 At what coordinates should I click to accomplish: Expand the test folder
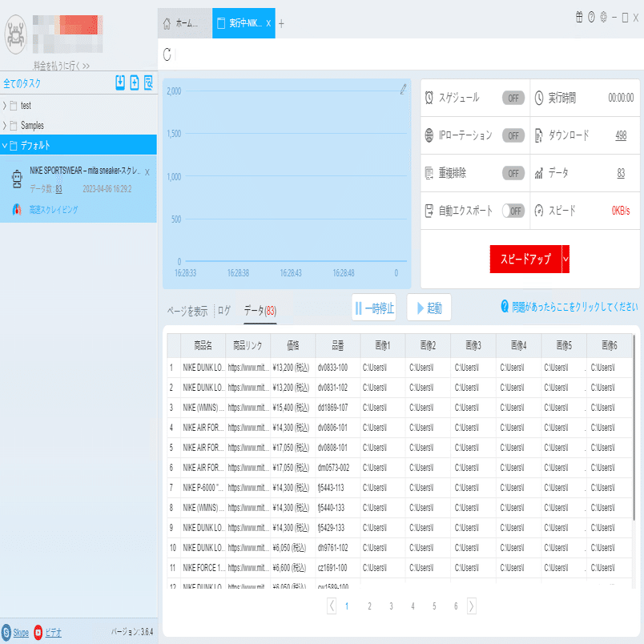(x=5, y=106)
